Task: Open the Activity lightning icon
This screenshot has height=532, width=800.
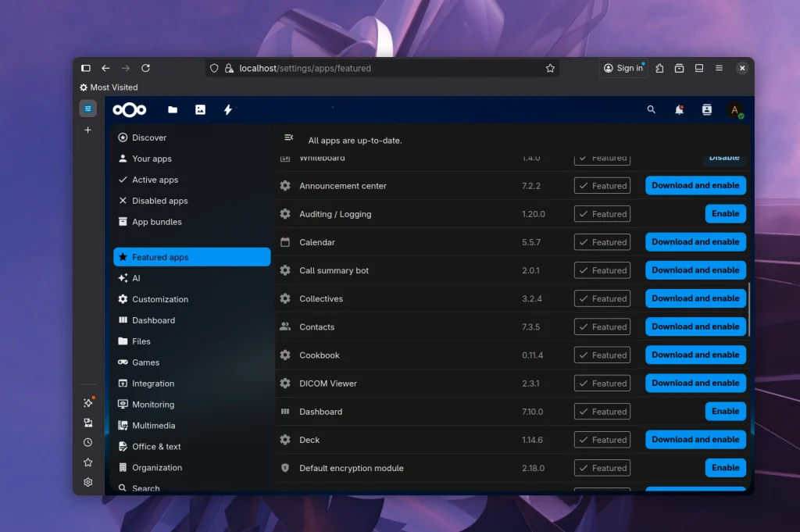Action: (227, 109)
